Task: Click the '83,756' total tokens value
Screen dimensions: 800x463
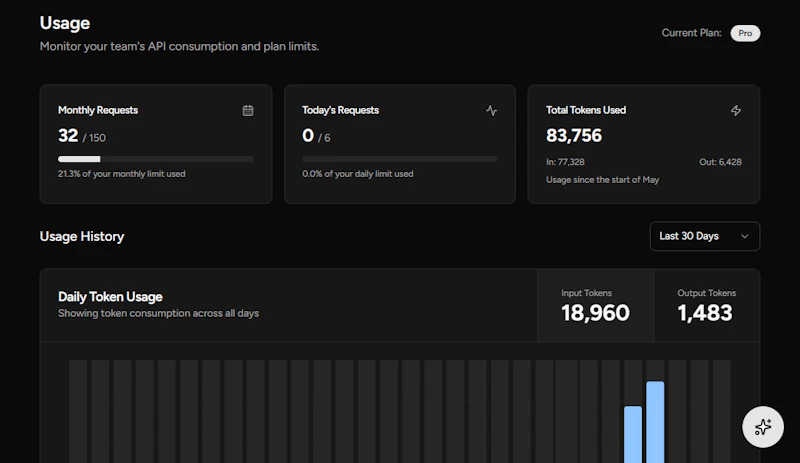Action: click(x=574, y=136)
